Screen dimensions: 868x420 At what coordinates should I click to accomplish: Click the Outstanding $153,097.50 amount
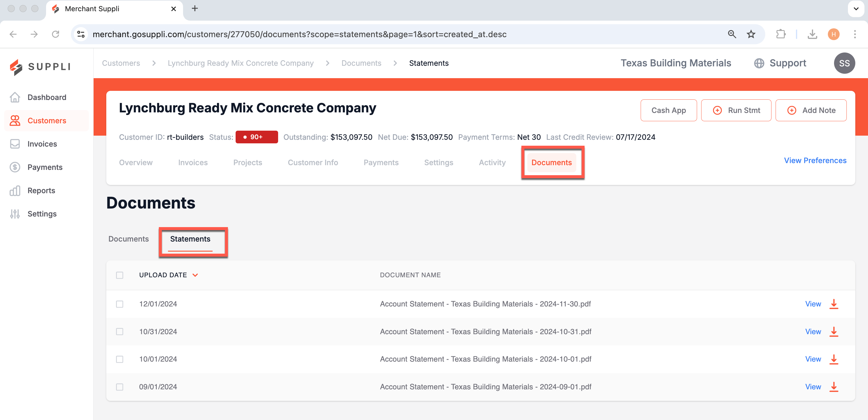pos(351,137)
